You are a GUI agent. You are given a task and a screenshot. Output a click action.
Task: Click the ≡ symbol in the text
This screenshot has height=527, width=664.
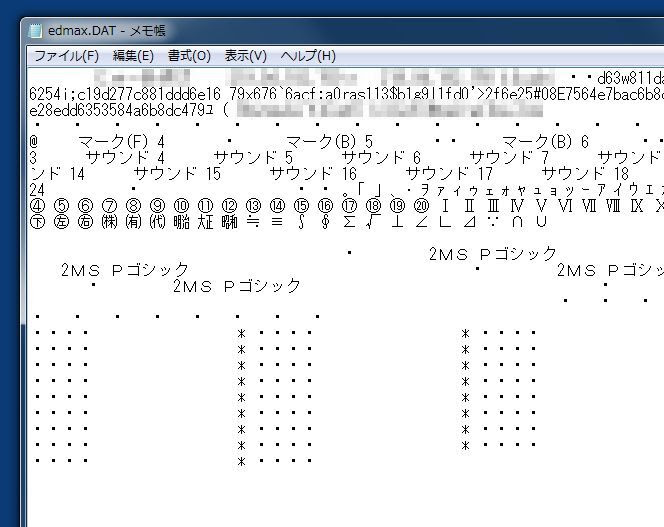coord(277,222)
